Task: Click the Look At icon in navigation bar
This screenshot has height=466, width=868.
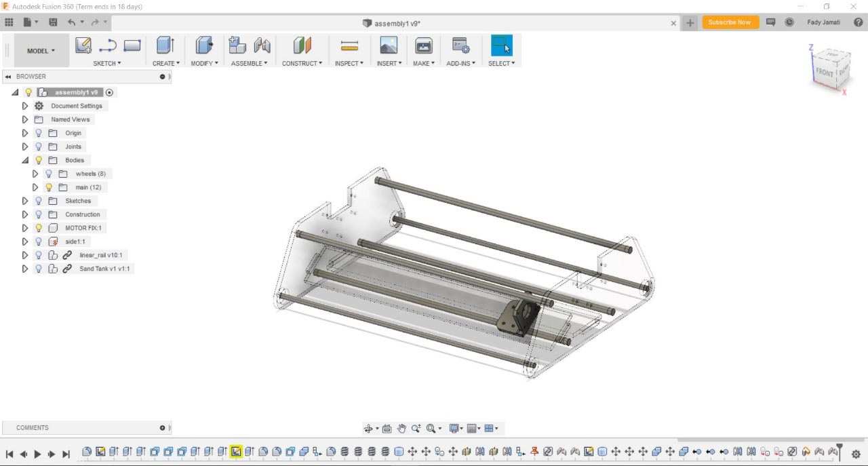Action: pyautogui.click(x=387, y=428)
